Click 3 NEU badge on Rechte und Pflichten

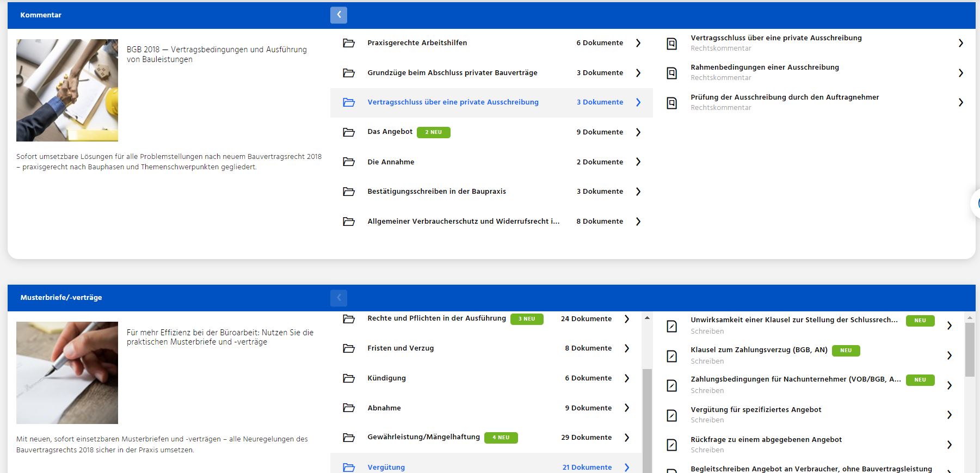(x=527, y=319)
